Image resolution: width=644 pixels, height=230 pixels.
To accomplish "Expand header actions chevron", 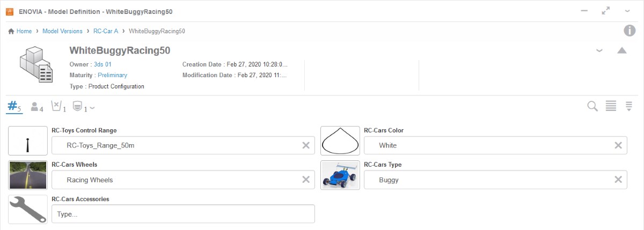I will click(599, 50).
